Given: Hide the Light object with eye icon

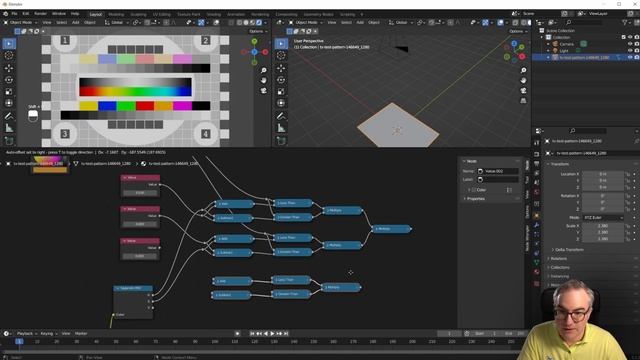Looking at the screenshot, I should coord(630,51).
